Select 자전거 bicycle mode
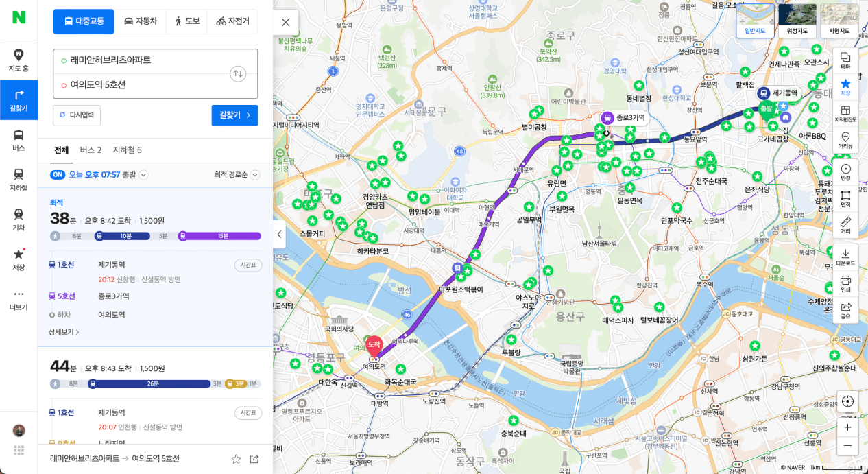 232,21
